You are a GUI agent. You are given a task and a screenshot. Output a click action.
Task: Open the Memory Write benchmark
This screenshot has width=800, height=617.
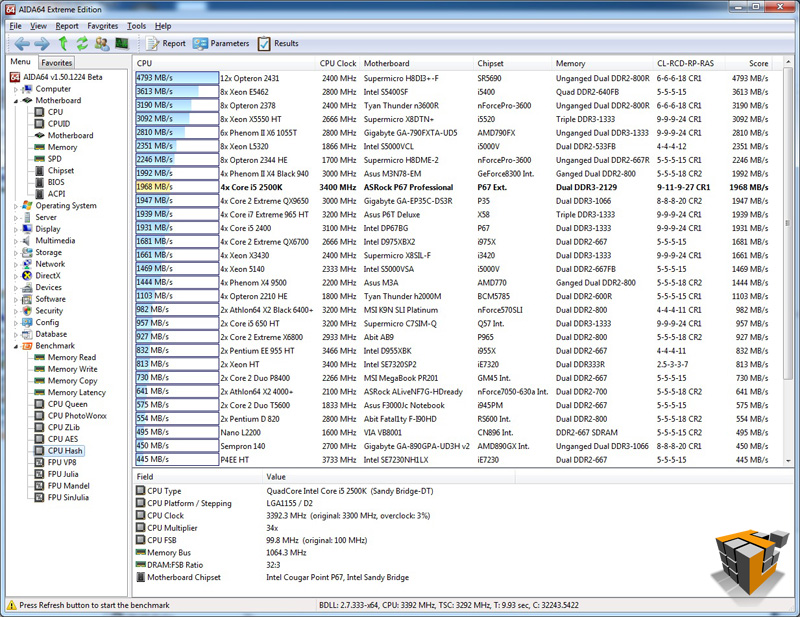[72, 369]
